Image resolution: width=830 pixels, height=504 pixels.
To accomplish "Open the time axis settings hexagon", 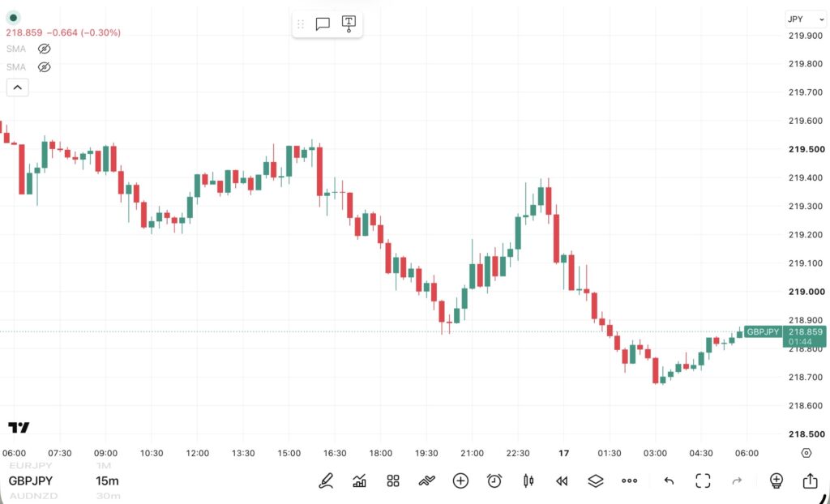I will pos(806,453).
